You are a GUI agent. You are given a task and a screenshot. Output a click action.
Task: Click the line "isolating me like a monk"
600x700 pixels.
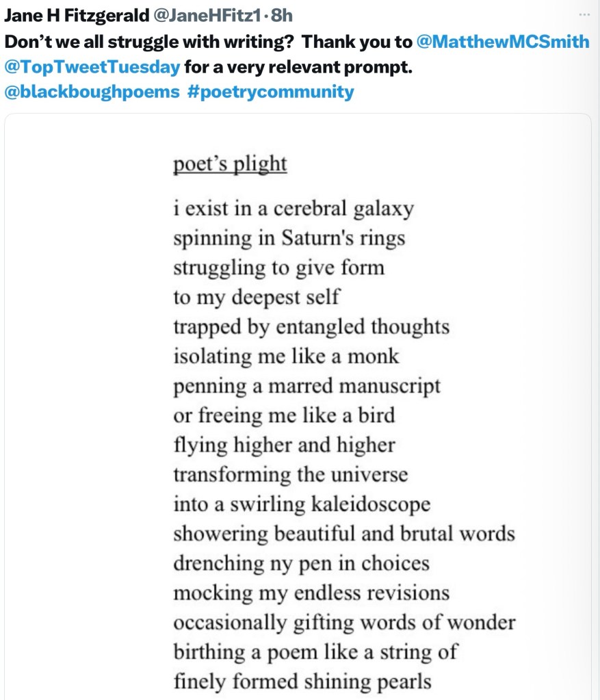coord(285,357)
